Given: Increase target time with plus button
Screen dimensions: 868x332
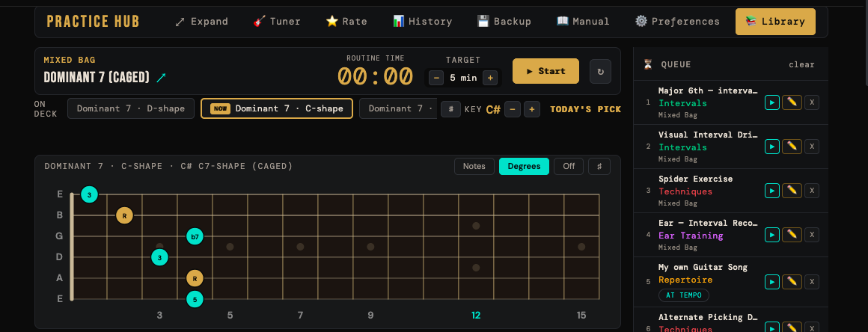Looking at the screenshot, I should click(x=490, y=78).
